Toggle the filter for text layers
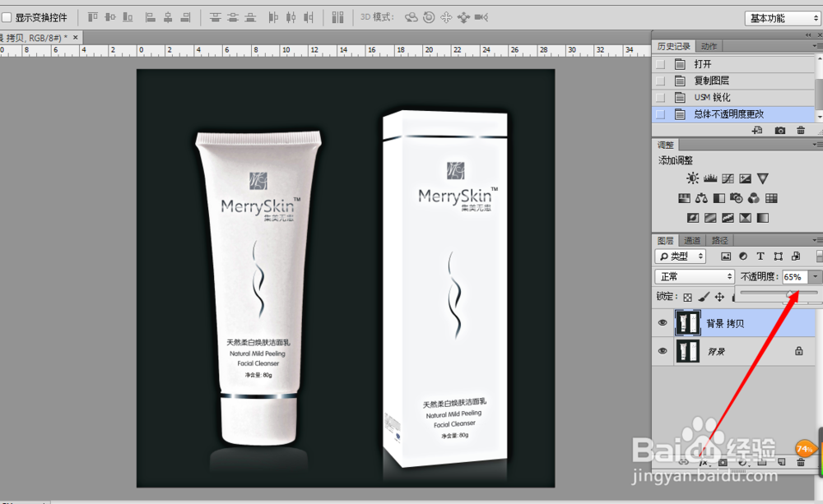823x504 pixels. (x=760, y=256)
